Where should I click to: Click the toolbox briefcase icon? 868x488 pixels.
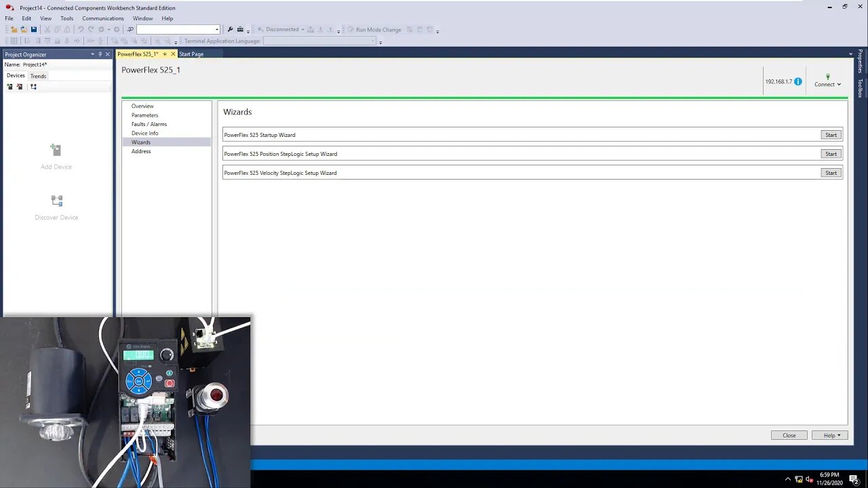tap(240, 30)
